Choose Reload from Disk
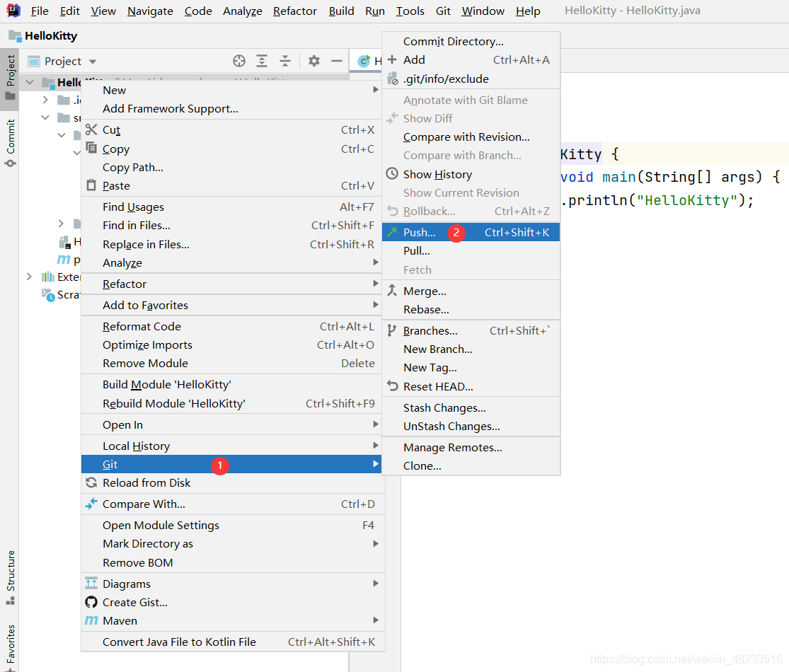 233,483
